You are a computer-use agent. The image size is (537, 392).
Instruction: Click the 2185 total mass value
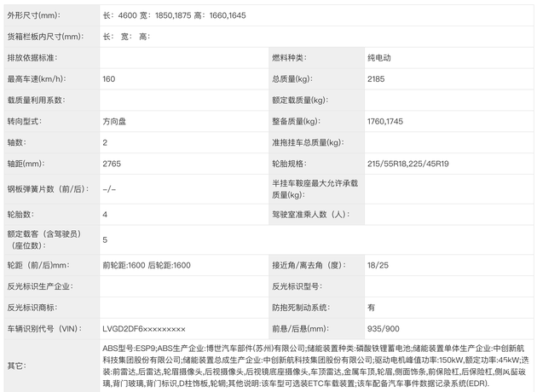coord(377,78)
